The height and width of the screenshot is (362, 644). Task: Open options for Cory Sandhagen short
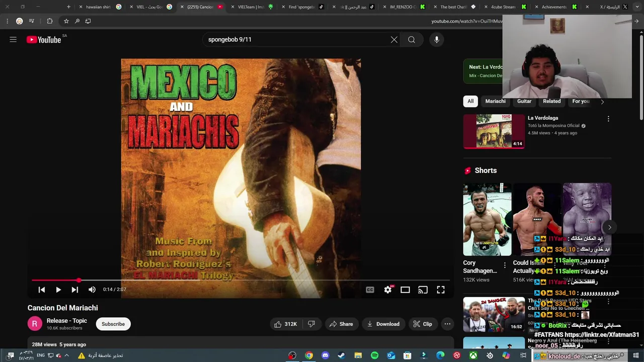pyautogui.click(x=505, y=265)
